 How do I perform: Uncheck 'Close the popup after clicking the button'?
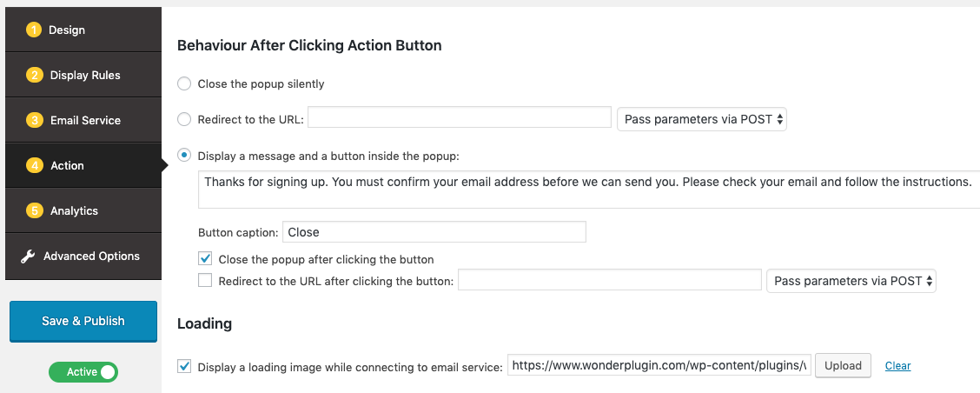tap(205, 259)
